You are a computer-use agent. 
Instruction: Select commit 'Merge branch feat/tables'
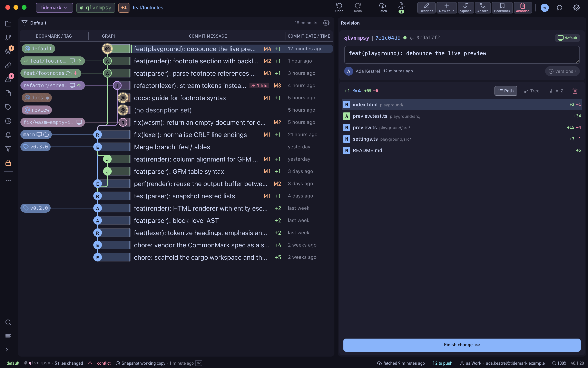click(173, 147)
